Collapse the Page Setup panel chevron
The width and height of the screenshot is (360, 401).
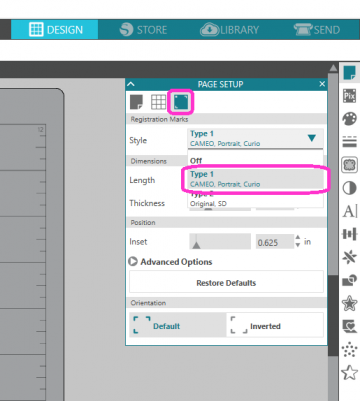click(131, 84)
